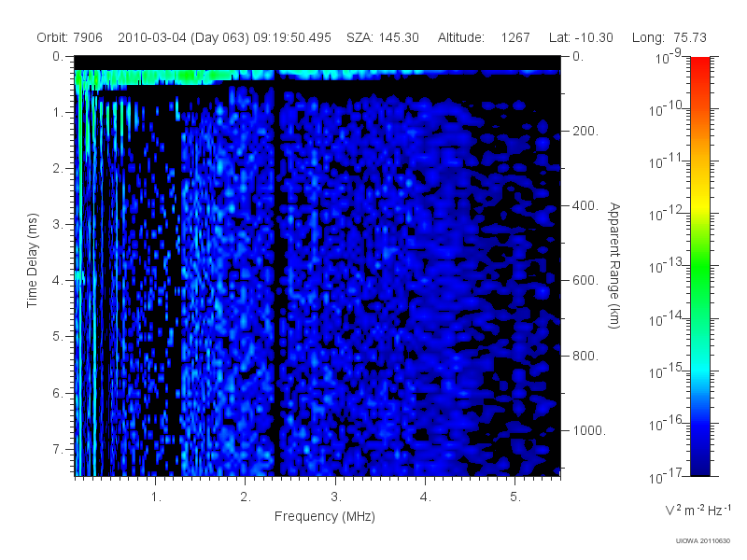Click the time stamp 09:19:50.495

(x=292, y=37)
